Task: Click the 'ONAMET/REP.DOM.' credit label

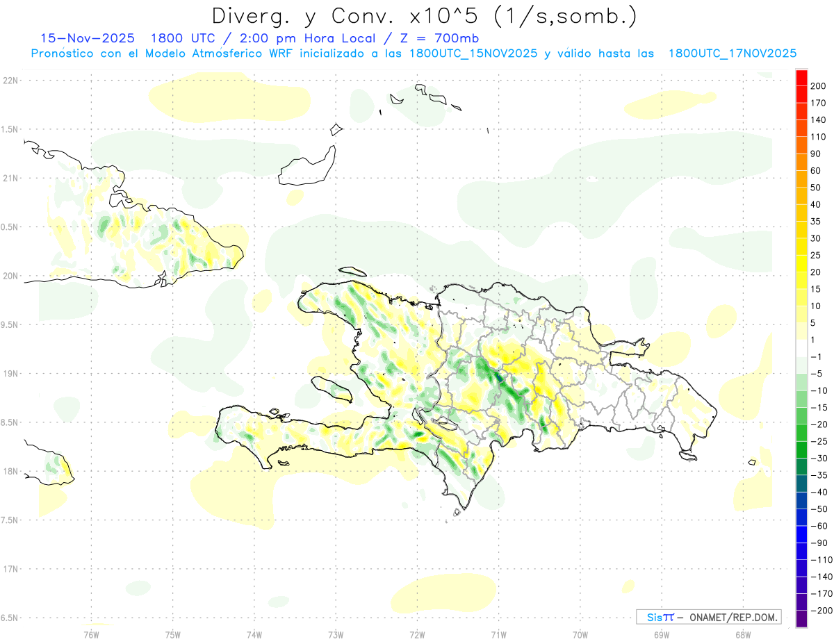Action: [x=733, y=617]
